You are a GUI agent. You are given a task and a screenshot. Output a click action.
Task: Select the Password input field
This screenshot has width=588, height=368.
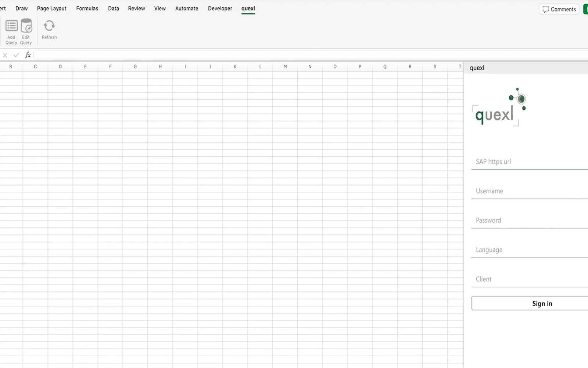click(530, 221)
